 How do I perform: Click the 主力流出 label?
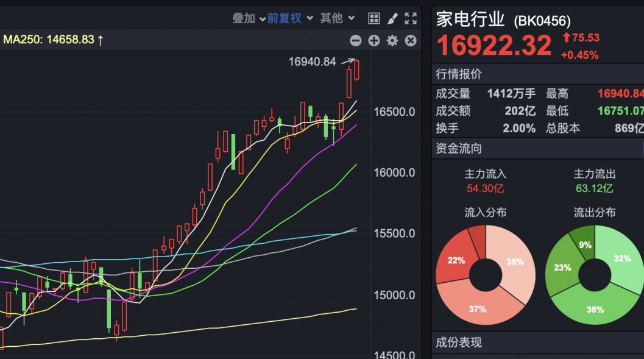pyautogui.click(x=594, y=174)
